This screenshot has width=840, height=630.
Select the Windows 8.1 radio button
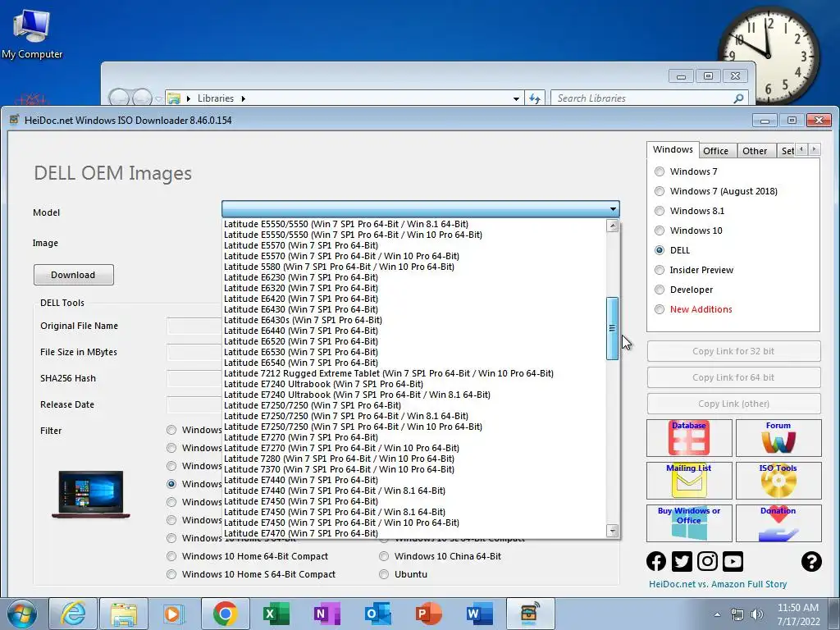click(x=660, y=211)
